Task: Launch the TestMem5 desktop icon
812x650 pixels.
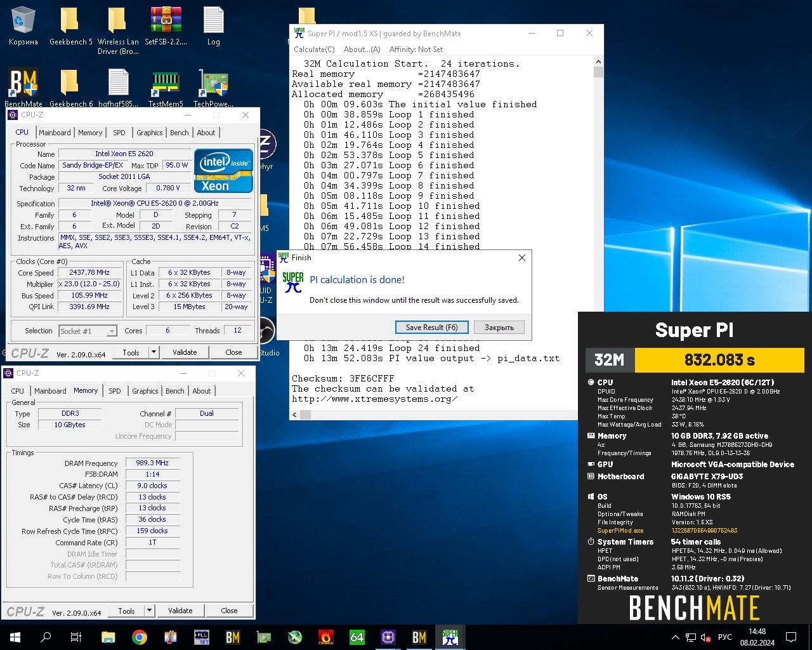Action: [x=166, y=88]
